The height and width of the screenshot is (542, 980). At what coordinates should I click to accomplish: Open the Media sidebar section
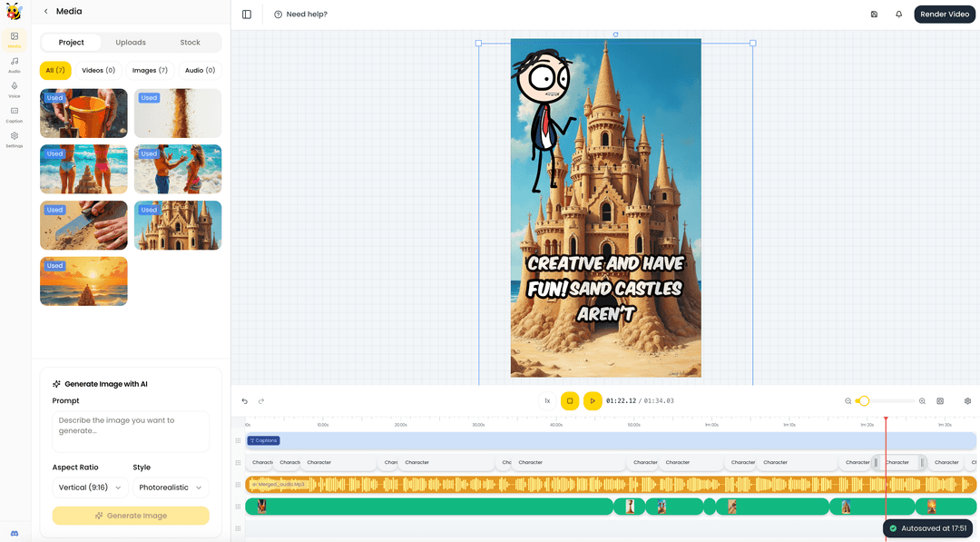pyautogui.click(x=14, y=40)
